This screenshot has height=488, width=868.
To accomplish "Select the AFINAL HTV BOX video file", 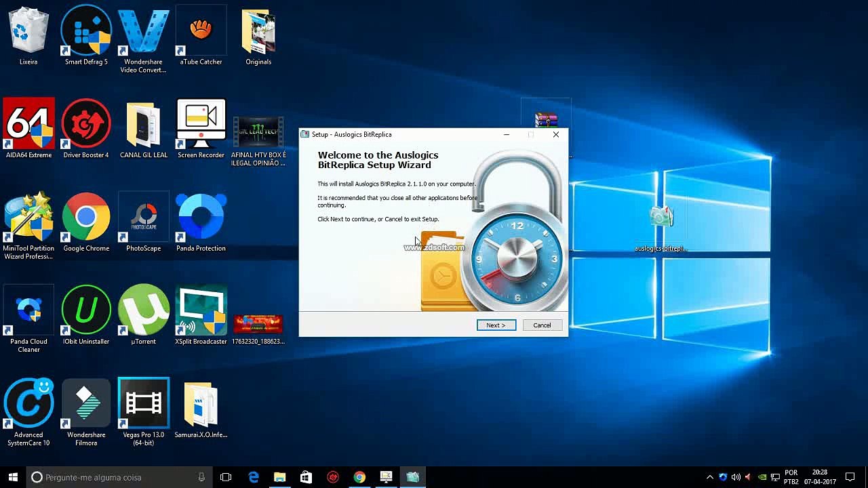I will click(x=258, y=141).
